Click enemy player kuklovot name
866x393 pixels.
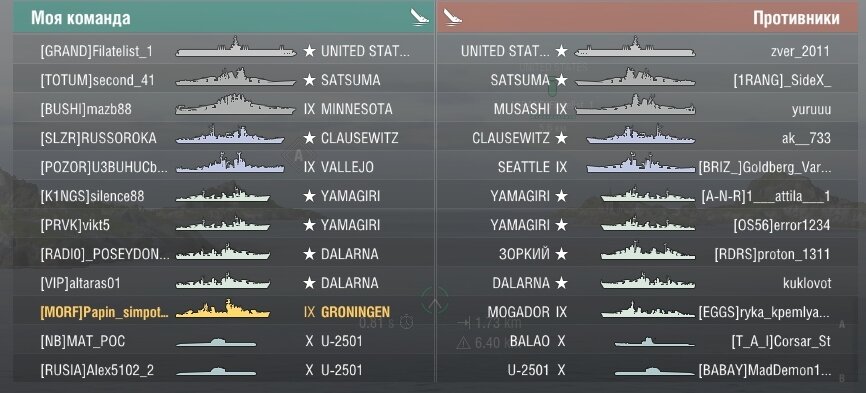807,283
